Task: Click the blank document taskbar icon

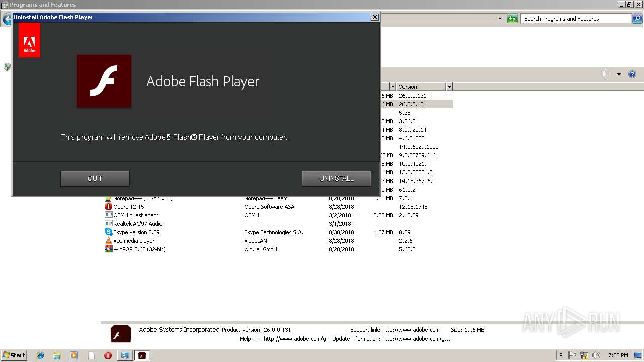Action: point(91,355)
